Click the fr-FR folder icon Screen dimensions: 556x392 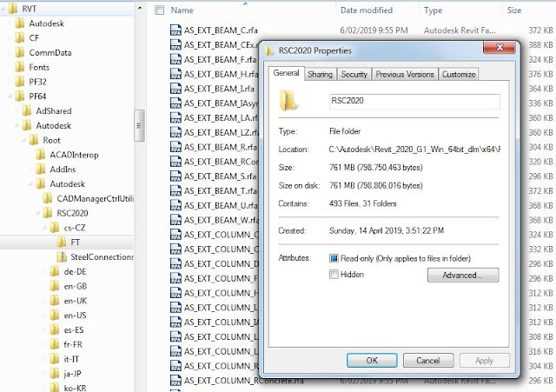pyautogui.click(x=54, y=344)
